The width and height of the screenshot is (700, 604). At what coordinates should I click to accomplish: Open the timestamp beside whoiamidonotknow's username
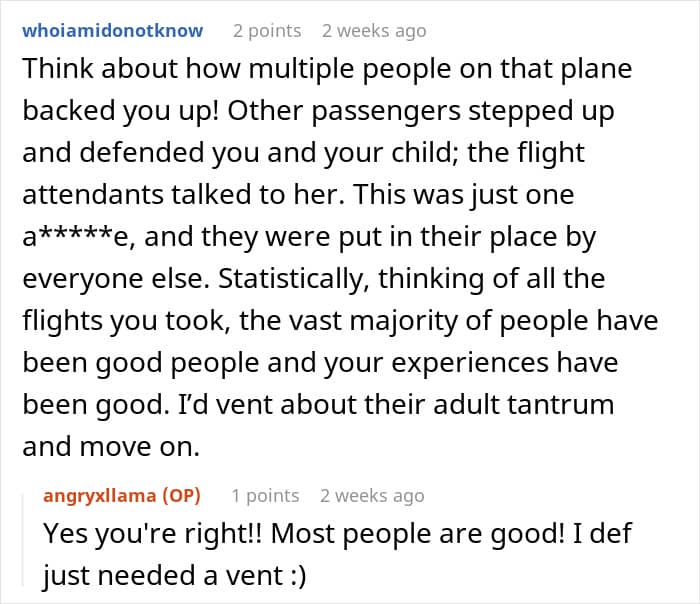coord(374,31)
